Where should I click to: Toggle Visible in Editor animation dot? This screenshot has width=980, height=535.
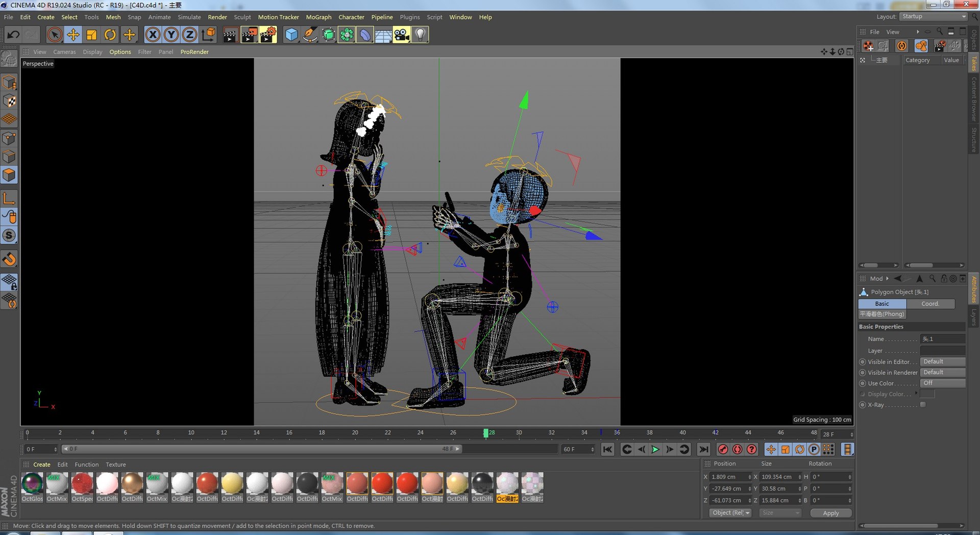863,362
